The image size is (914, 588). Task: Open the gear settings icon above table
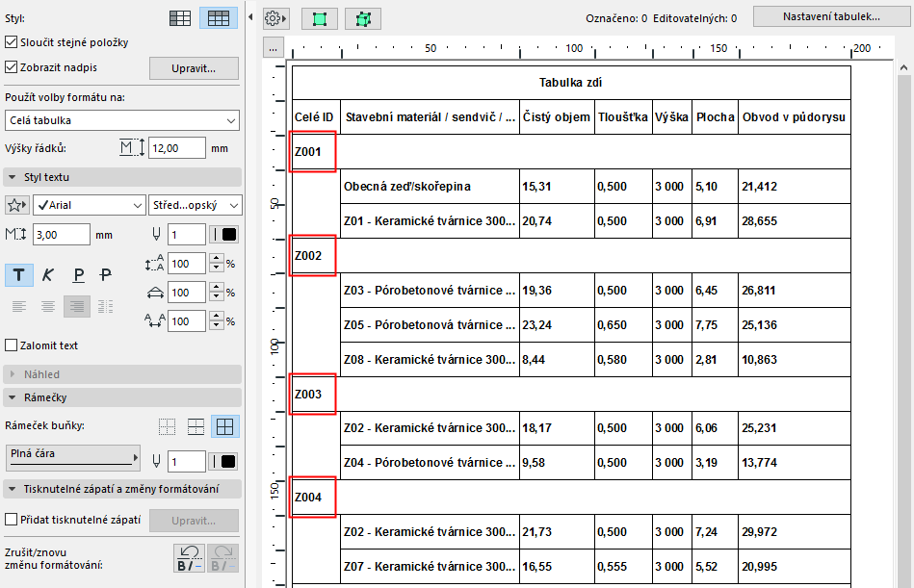pos(273,18)
